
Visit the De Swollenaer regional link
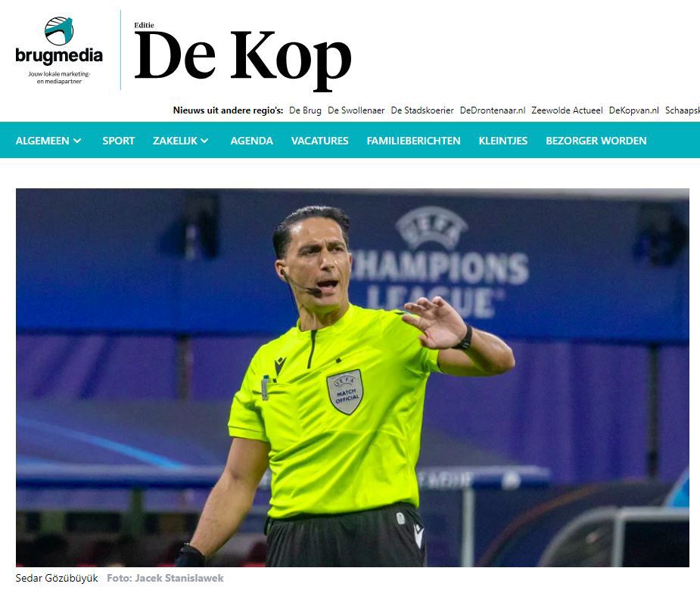pyautogui.click(x=356, y=110)
